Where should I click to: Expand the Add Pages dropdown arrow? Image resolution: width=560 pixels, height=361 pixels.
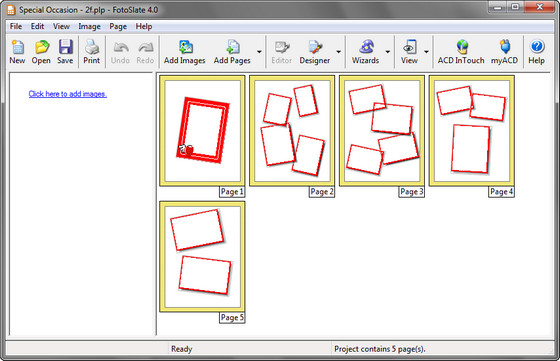coord(259,52)
